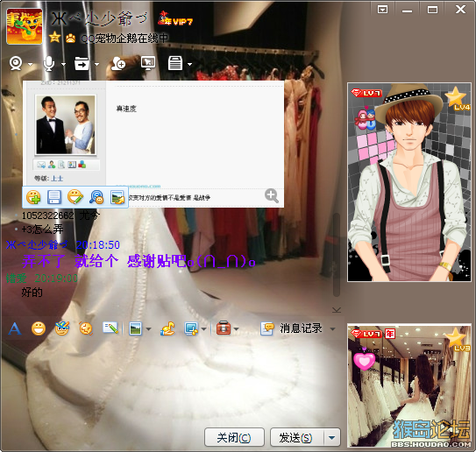Image resolution: width=476 pixels, height=452 pixels.
Task: Click the QQ宠物企鹅在线中 status text
Action: (124, 39)
